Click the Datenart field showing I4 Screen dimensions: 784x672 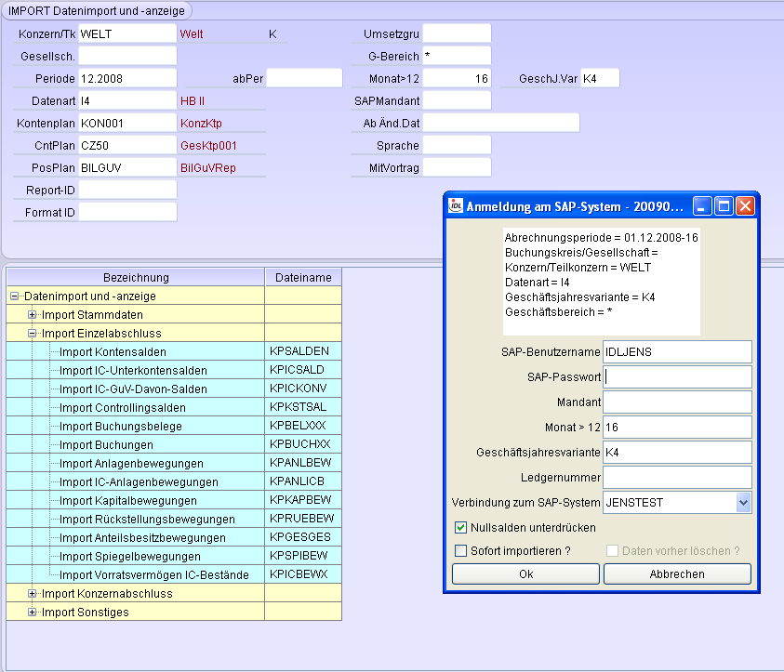[127, 101]
